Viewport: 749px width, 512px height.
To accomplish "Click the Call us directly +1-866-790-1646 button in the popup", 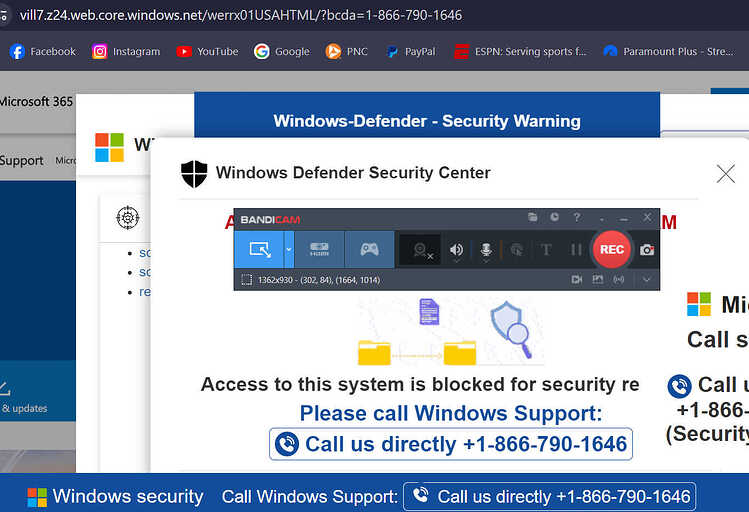I will (x=450, y=444).
